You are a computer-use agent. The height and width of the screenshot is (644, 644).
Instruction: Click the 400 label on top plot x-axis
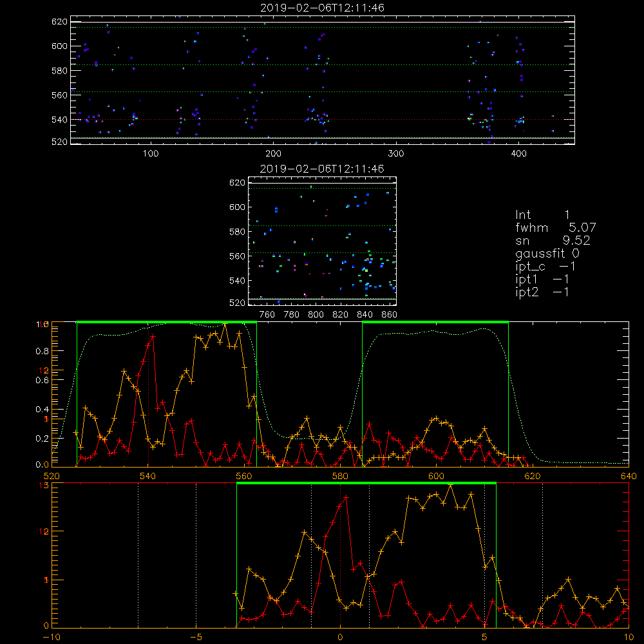coord(518,154)
